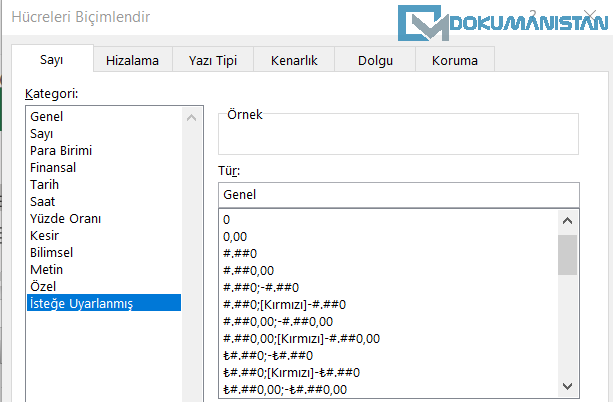Choose format #.##0,00

(389, 271)
